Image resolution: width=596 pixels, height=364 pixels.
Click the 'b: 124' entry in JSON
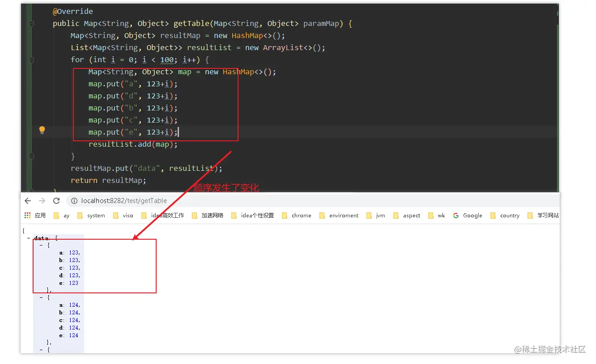[69, 313]
